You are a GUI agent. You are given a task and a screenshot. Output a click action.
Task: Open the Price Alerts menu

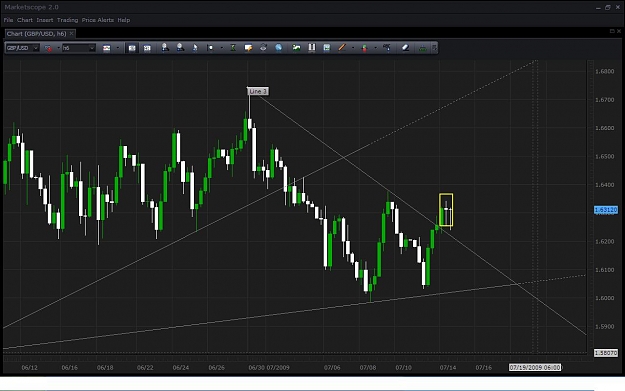(98, 20)
